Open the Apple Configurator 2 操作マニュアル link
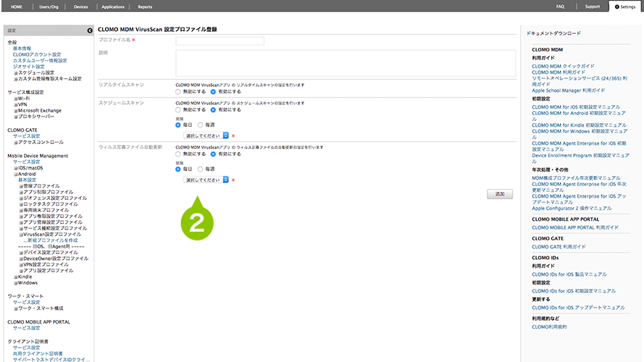This screenshot has width=644, height=362. coord(572,209)
